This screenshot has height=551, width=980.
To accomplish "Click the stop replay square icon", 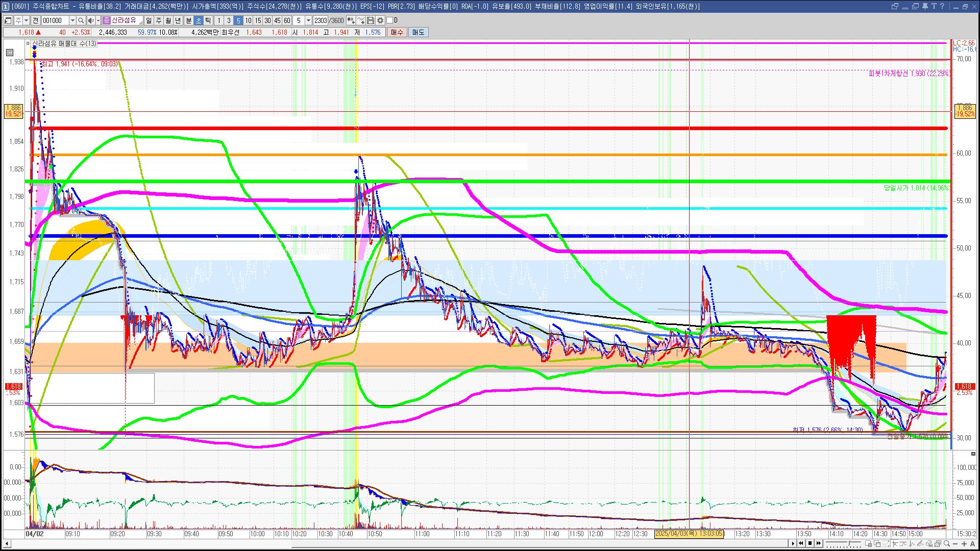I will [x=810, y=543].
